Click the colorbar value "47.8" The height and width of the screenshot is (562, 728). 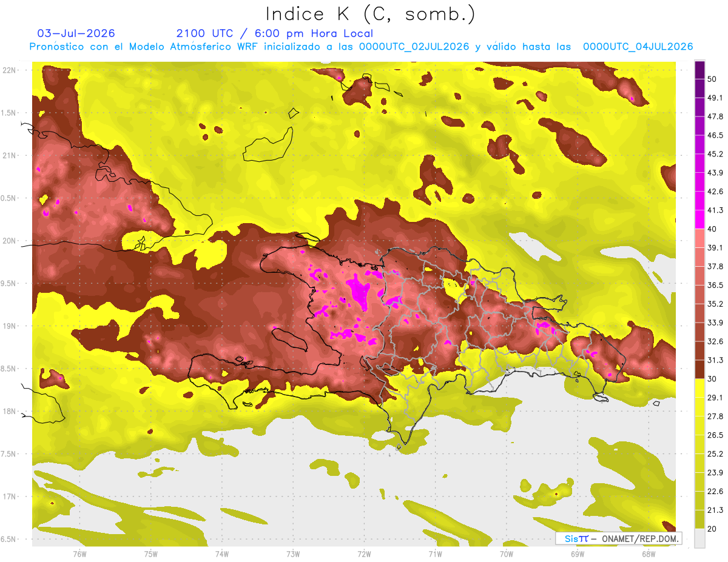point(715,116)
